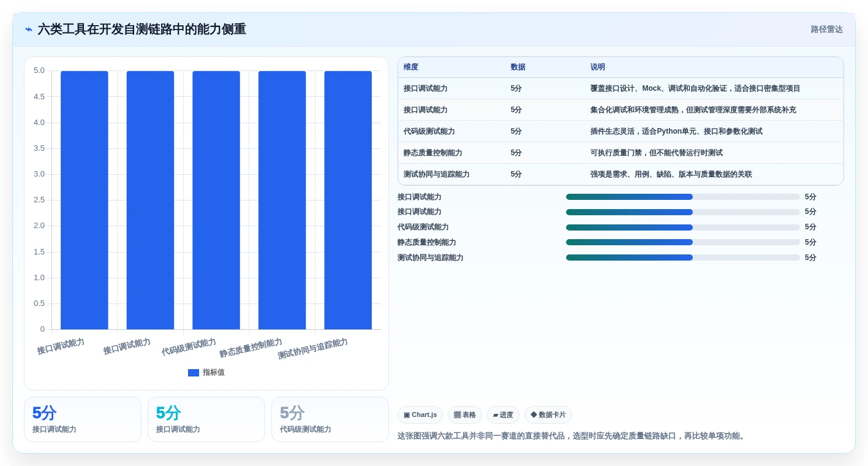The height and width of the screenshot is (466, 868).
Task: Click the 表格 chip
Action: point(465,415)
